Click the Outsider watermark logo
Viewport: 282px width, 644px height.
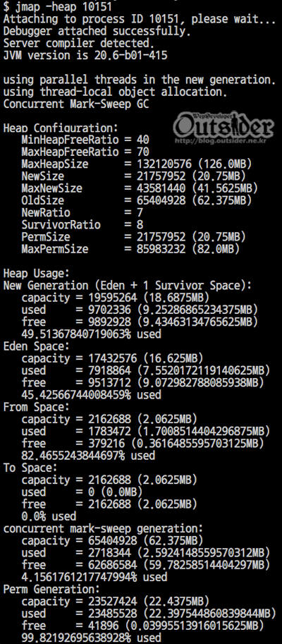tap(223, 124)
